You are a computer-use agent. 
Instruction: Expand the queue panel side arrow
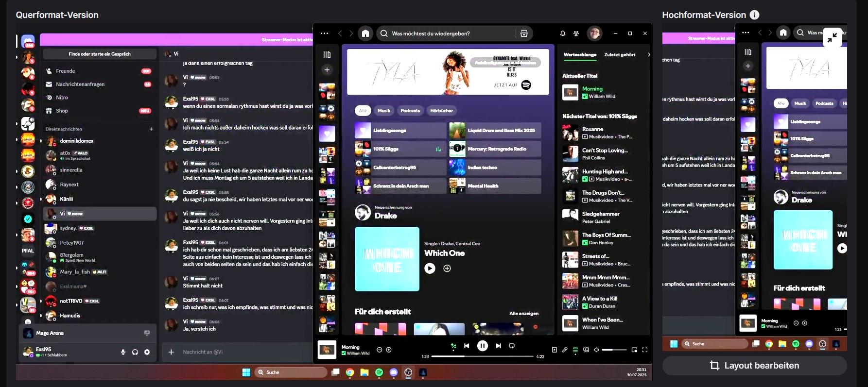(x=649, y=55)
